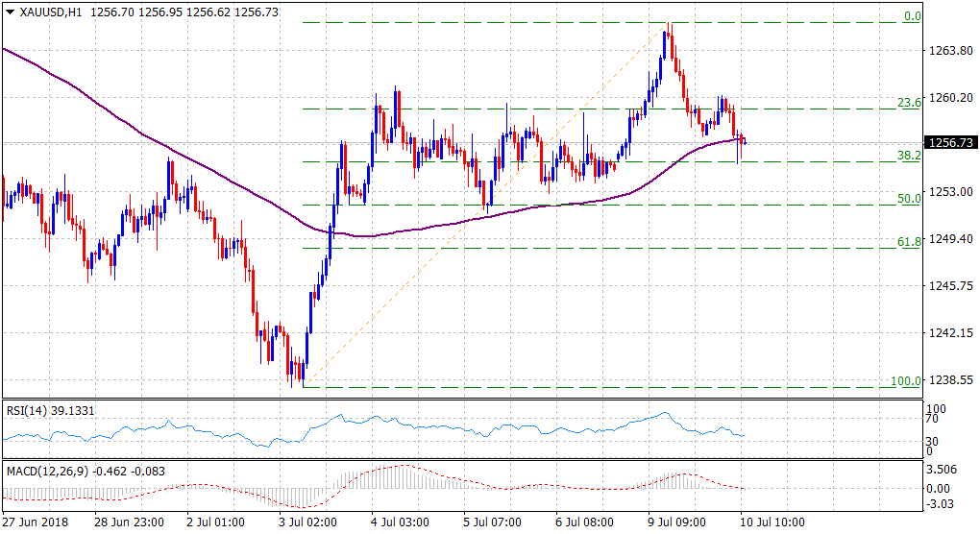980x534 pixels.
Task: Select the Fibonacci 0.0 level label
Action: (912, 16)
